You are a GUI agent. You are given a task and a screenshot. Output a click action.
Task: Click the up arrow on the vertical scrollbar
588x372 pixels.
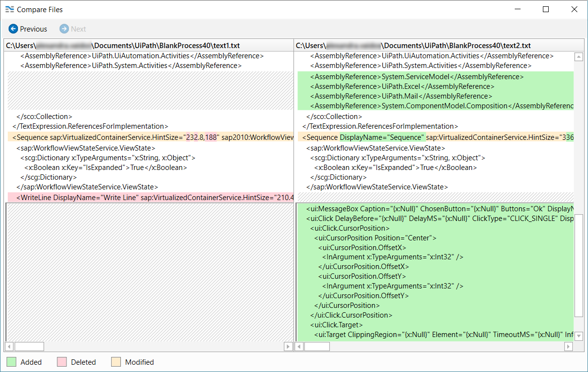[579, 56]
